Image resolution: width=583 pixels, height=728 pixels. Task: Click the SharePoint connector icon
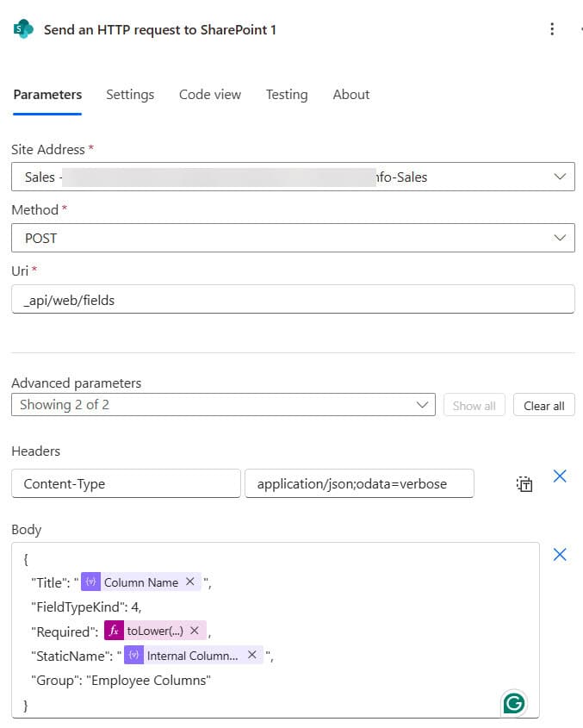click(23, 29)
